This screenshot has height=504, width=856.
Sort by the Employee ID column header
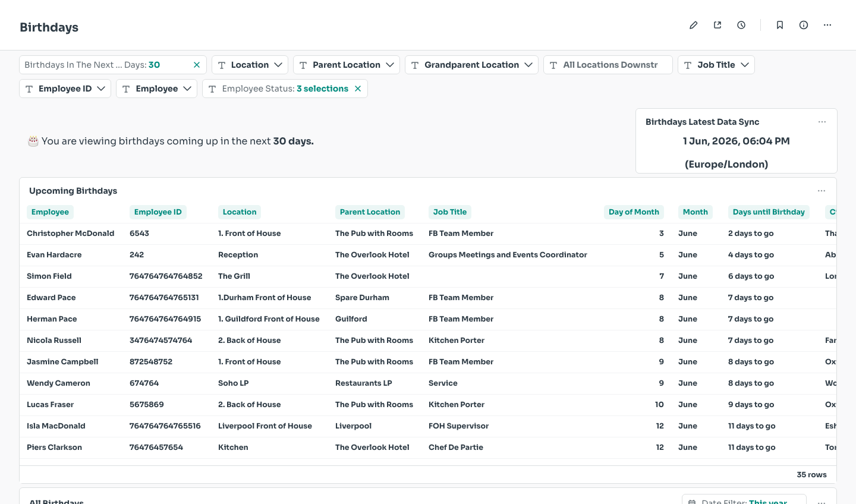pyautogui.click(x=158, y=212)
